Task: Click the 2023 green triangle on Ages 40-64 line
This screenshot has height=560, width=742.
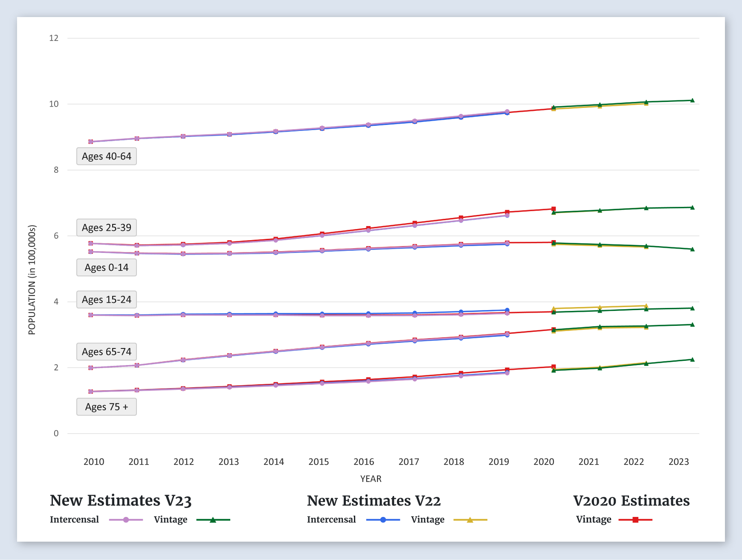Action: click(692, 101)
